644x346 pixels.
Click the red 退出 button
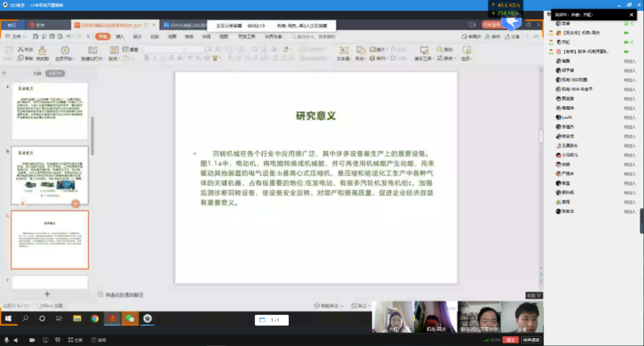[x=510, y=340]
